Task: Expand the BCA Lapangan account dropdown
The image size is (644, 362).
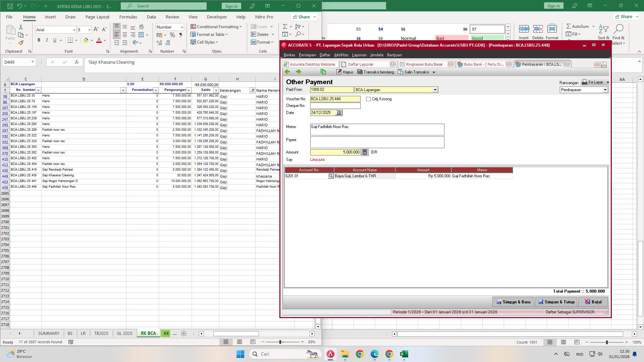Action: (x=435, y=90)
